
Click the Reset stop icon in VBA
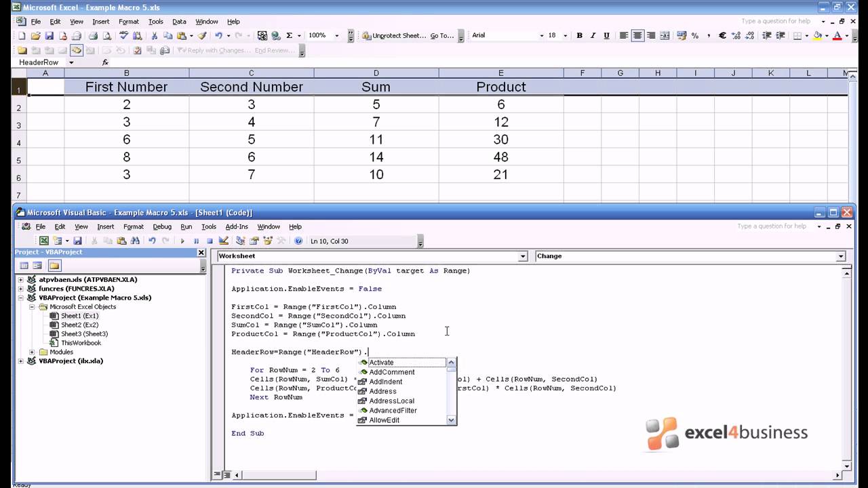point(210,241)
